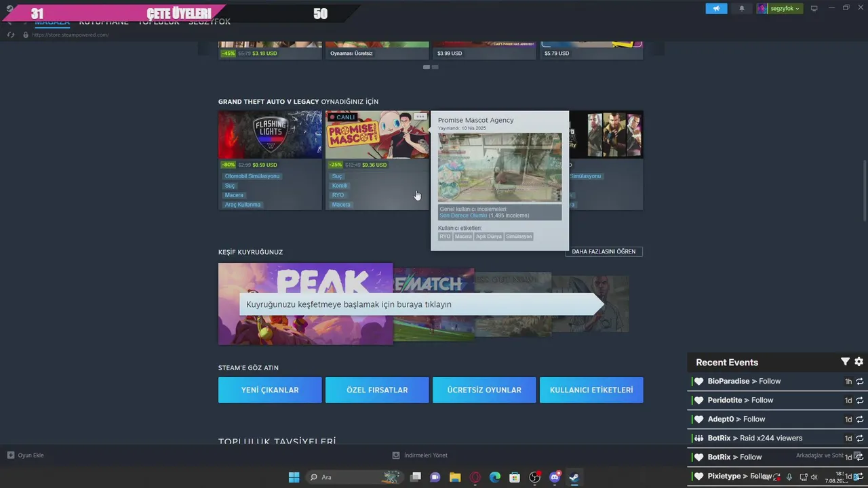The image size is (868, 488).
Task: Click the Simülasyon tag in tooltip
Action: tap(519, 237)
